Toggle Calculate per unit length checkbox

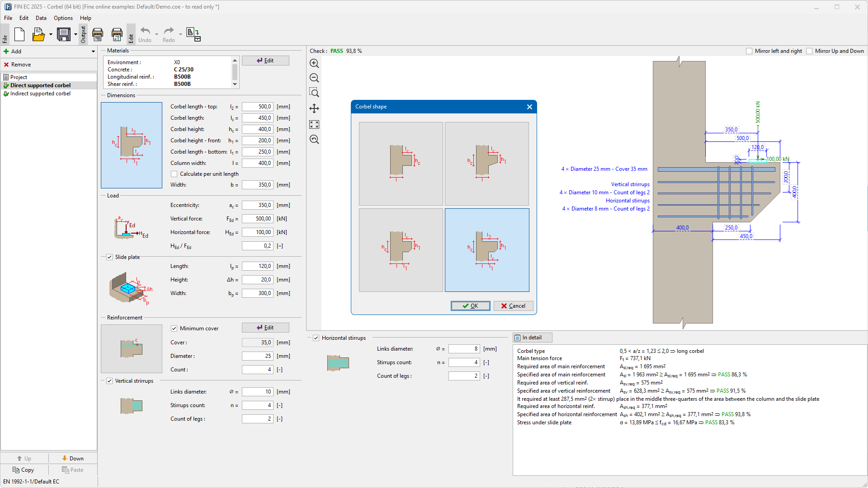pyautogui.click(x=174, y=174)
